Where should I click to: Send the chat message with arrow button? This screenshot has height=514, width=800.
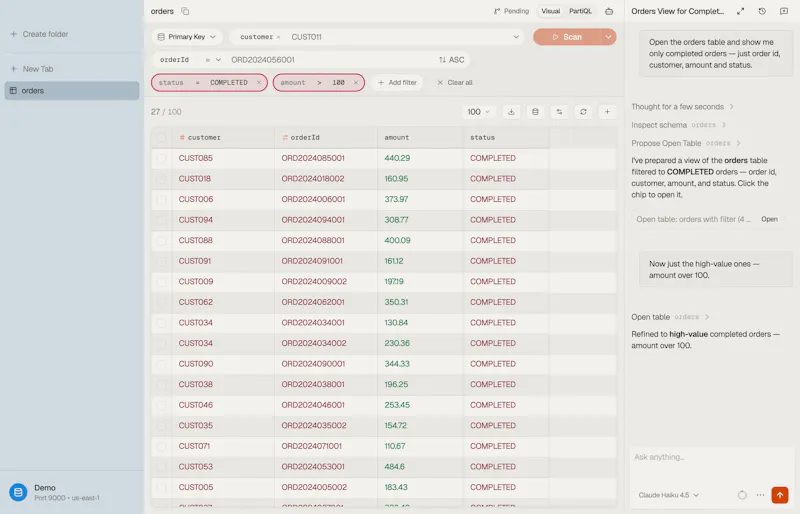coord(780,495)
